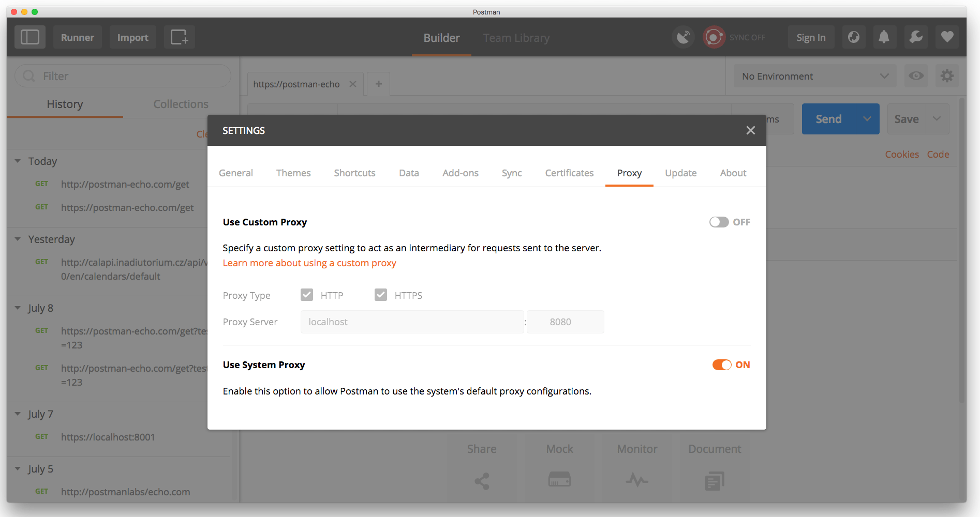This screenshot has height=517, width=980.
Task: Click the Import button
Action: [133, 37]
